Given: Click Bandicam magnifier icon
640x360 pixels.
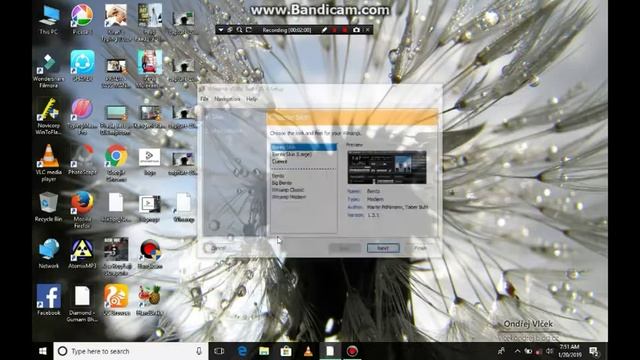Looking at the screenshot, I should 239,30.
